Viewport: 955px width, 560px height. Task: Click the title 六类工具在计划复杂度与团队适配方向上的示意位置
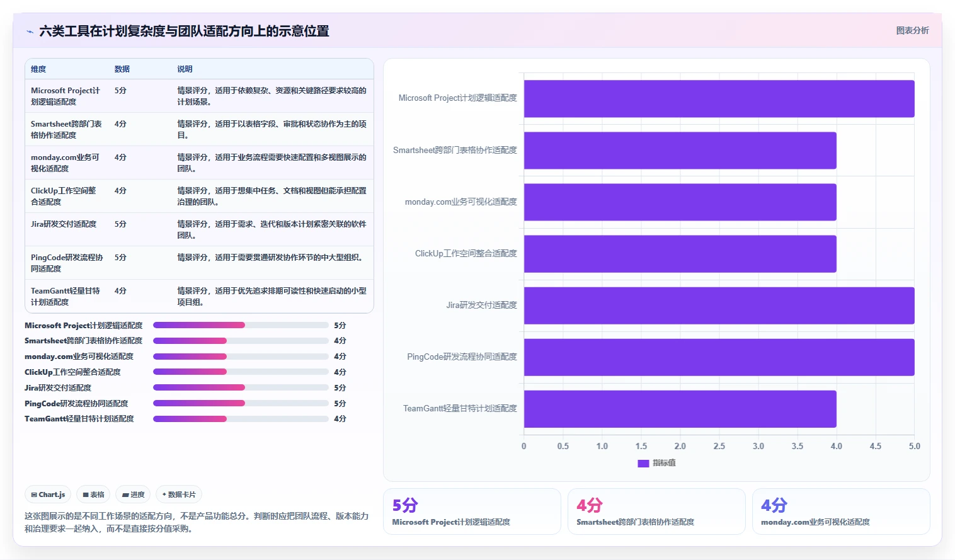coord(184,31)
